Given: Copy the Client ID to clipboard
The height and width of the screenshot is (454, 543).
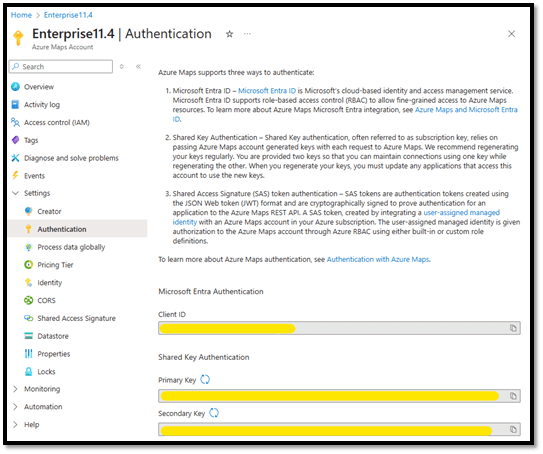Looking at the screenshot, I should pos(513,328).
